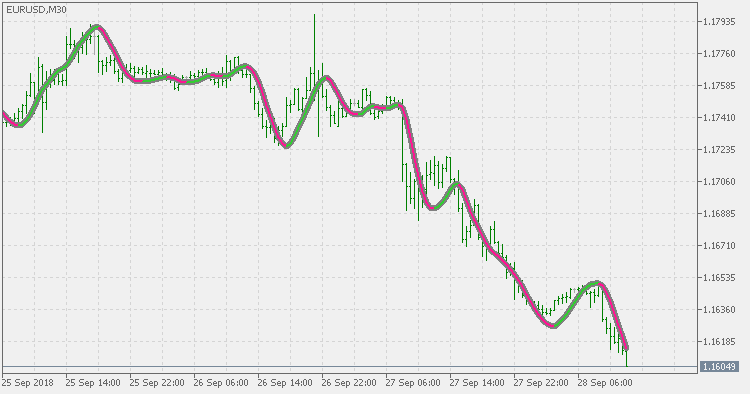Click the 27 Sep 06:00 time label

tap(413, 383)
